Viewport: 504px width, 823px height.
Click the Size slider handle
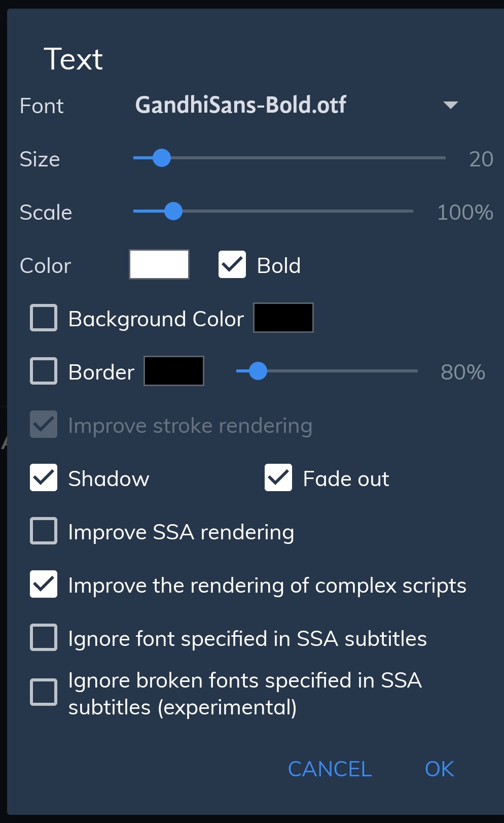tap(163, 158)
